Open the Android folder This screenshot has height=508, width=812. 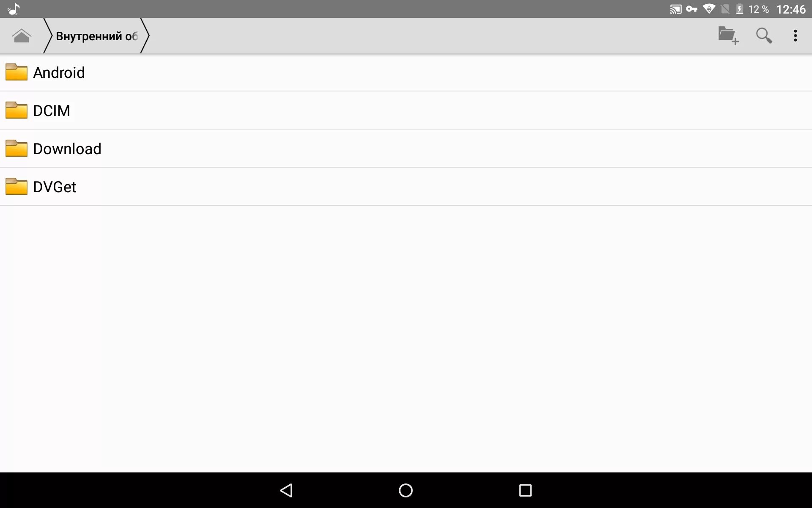click(58, 72)
